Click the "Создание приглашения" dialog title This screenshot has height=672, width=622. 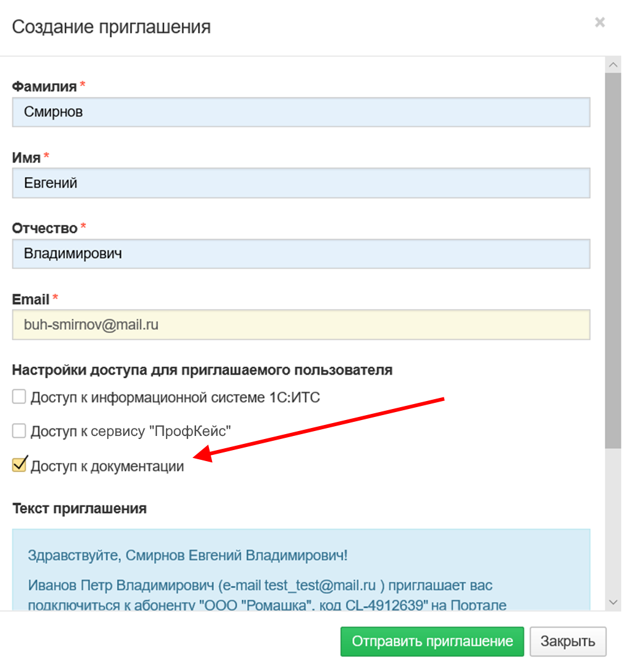(112, 27)
